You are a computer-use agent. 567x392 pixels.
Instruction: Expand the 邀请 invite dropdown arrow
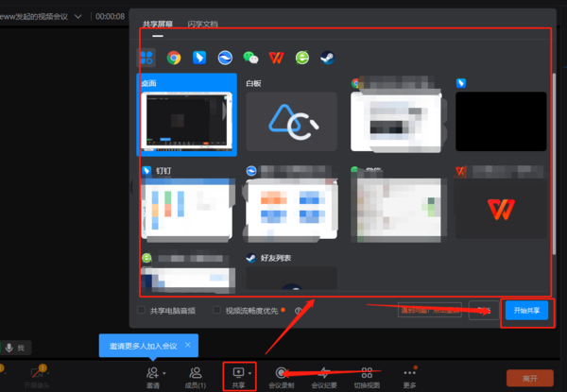163,373
